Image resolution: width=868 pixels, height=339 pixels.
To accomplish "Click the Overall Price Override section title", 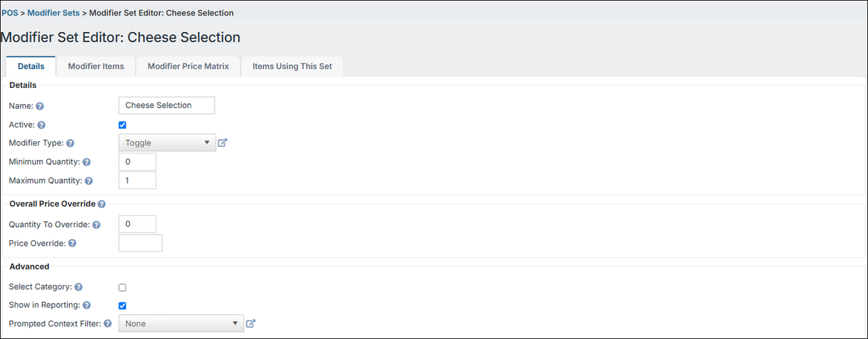I will [53, 204].
